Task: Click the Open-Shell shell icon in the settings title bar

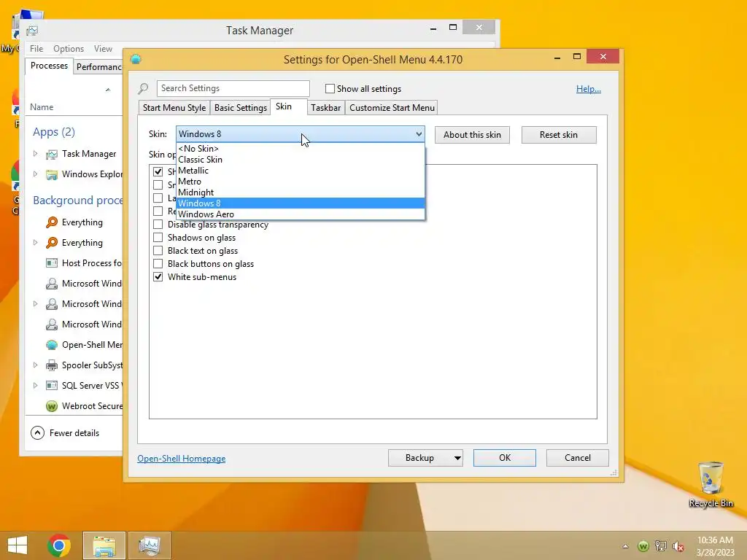Action: pyautogui.click(x=136, y=59)
